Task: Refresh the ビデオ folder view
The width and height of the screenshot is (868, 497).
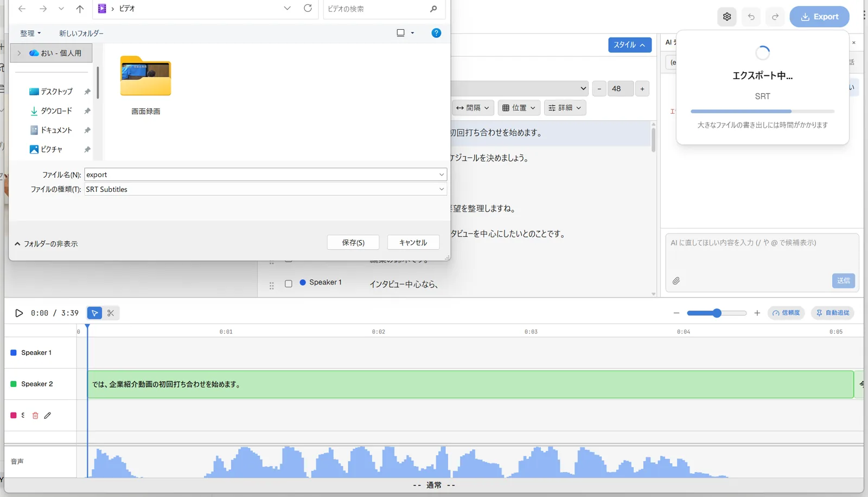Action: coord(308,8)
